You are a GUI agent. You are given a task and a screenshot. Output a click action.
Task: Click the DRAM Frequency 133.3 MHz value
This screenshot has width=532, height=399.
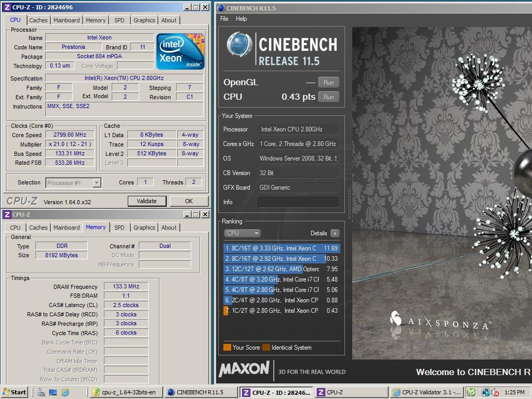[126, 286]
